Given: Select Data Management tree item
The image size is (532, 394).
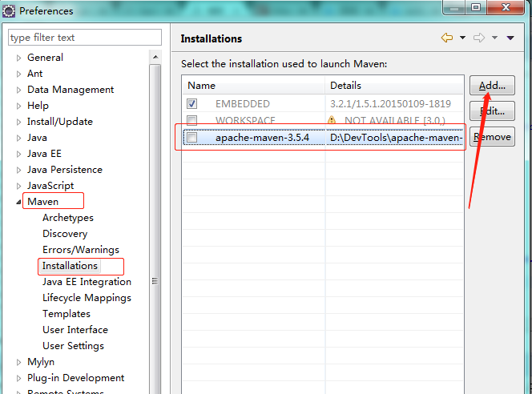Looking at the screenshot, I should [71, 90].
